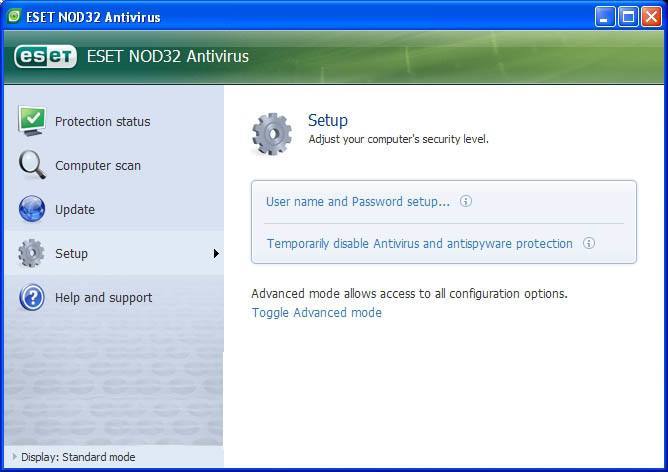Click 'Advanced mode allows access' description text
The image size is (668, 472).
click(409, 294)
